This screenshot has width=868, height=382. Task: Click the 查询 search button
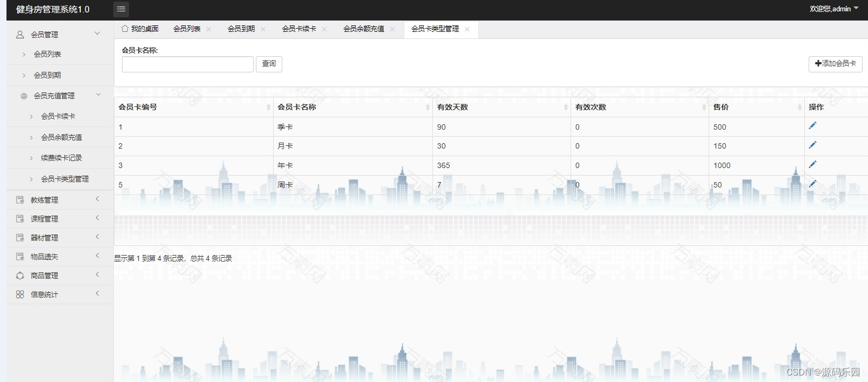[269, 64]
